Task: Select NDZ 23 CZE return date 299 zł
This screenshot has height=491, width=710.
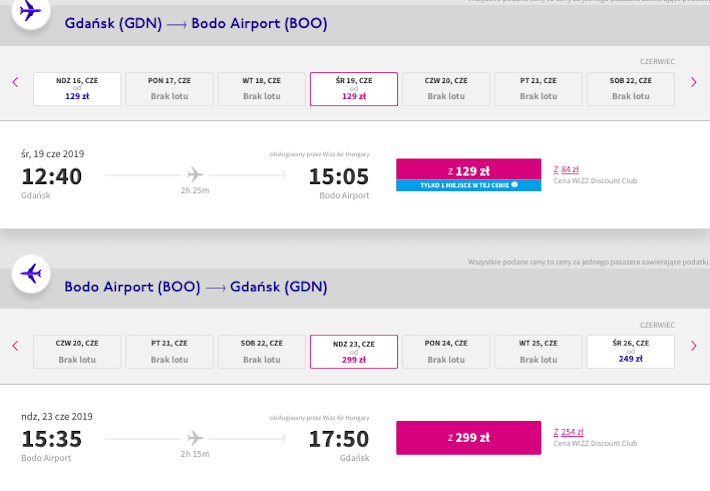Action: tap(354, 352)
